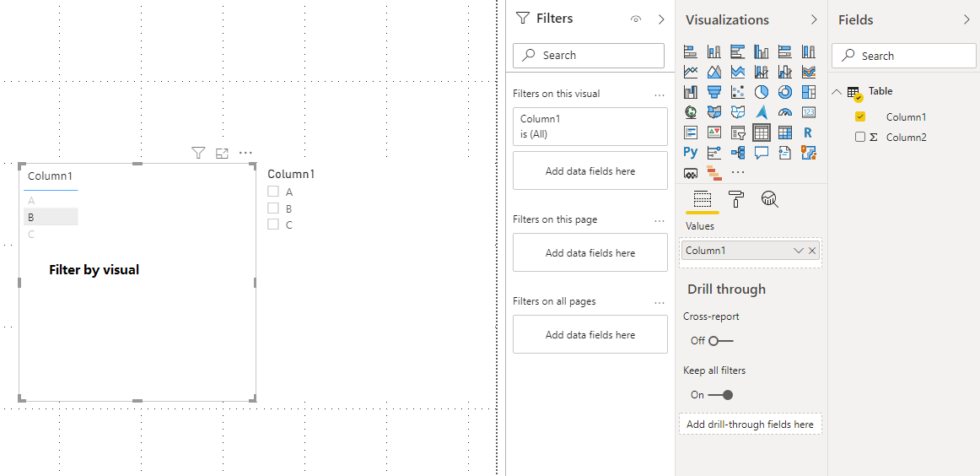Select the Line chart visual
This screenshot has height=476, width=980.
point(691,72)
